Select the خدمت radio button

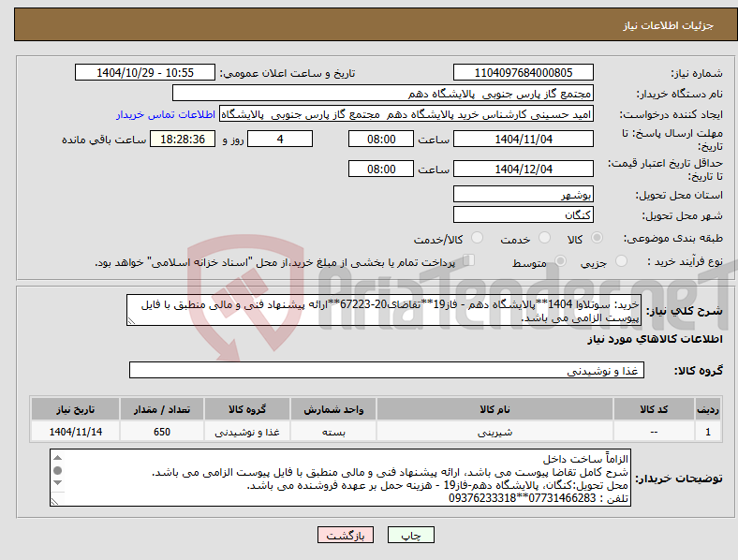(x=544, y=238)
